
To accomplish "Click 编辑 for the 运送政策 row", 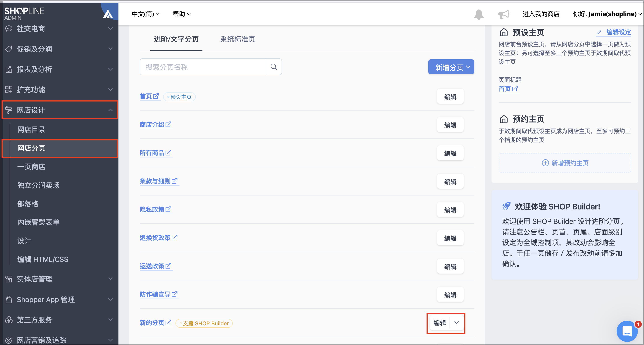I will (450, 266).
